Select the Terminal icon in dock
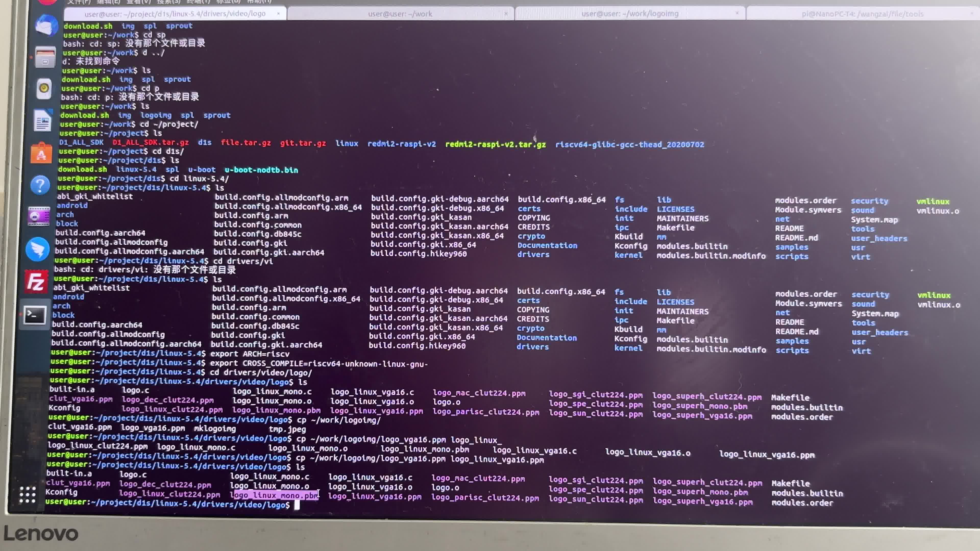Image resolution: width=980 pixels, height=551 pixels. (x=35, y=315)
